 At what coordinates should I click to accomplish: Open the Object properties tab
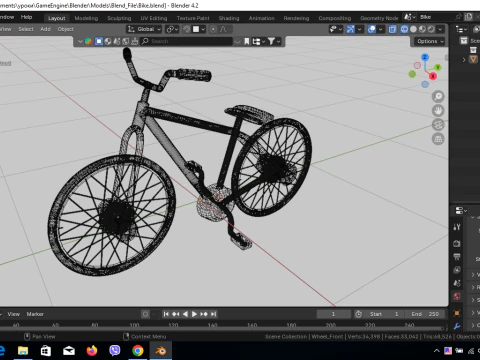click(x=457, y=313)
